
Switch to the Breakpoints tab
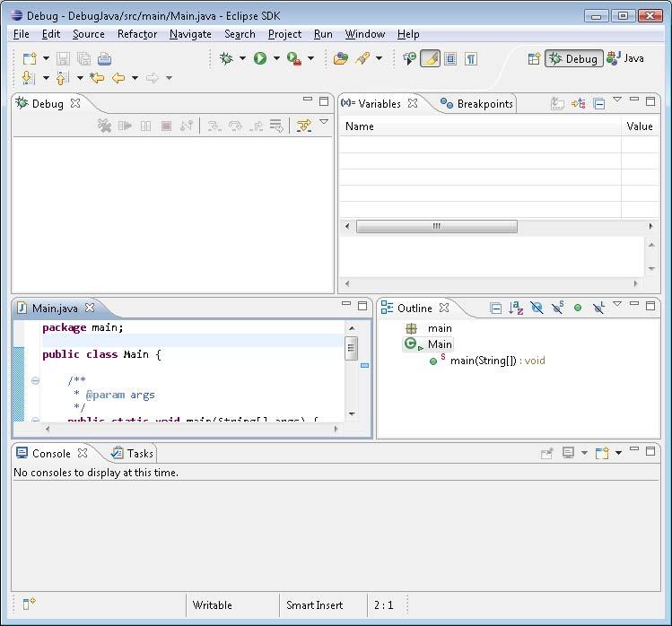[477, 104]
